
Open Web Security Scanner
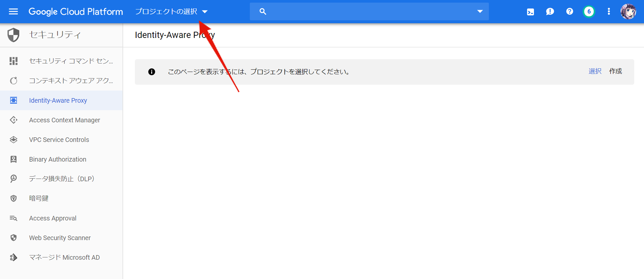click(x=61, y=238)
